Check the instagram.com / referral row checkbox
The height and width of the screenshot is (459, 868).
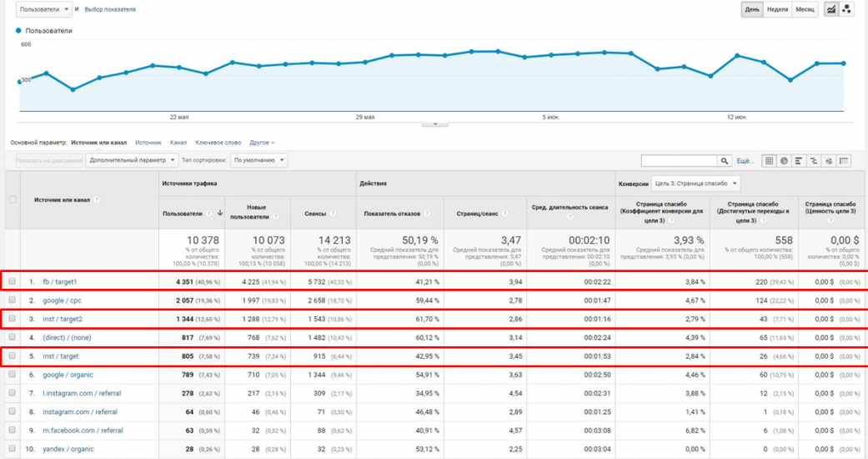tap(13, 412)
